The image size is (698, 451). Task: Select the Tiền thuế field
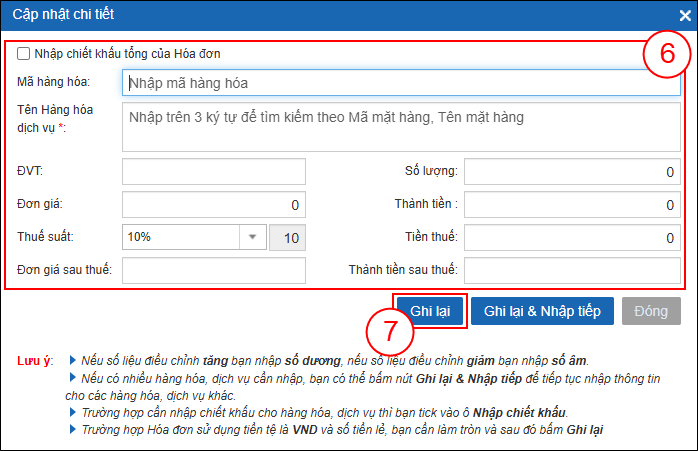tap(572, 238)
